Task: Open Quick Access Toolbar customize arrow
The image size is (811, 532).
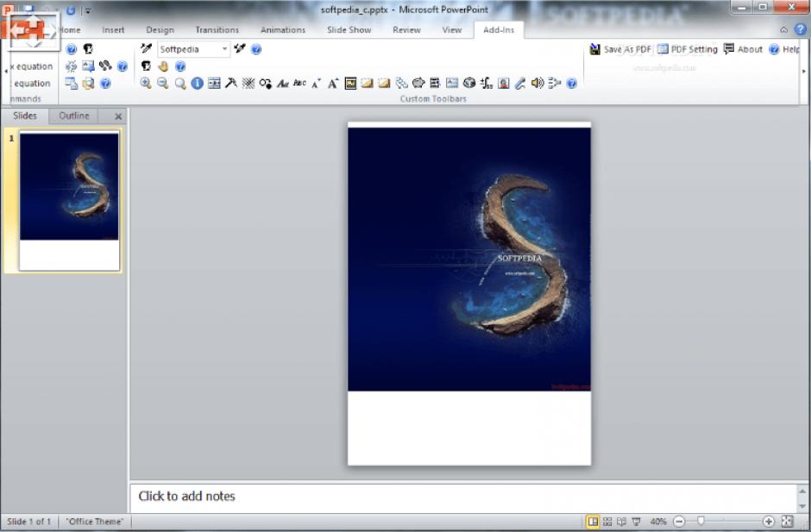Action: (x=87, y=10)
